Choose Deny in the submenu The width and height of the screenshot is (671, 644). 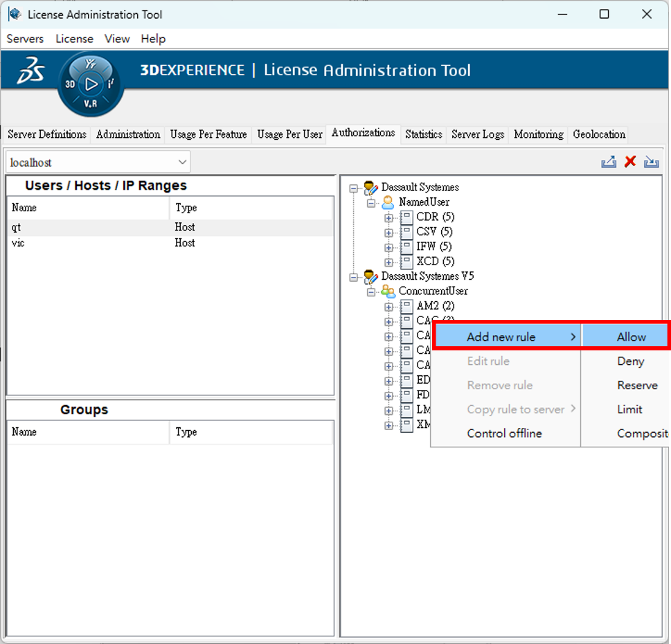[x=625, y=361]
